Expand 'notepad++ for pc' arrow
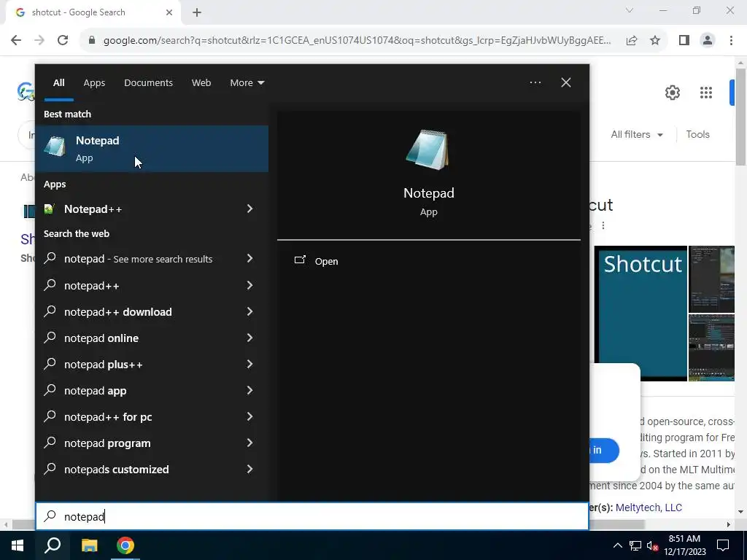This screenshot has height=560, width=747. (x=249, y=416)
